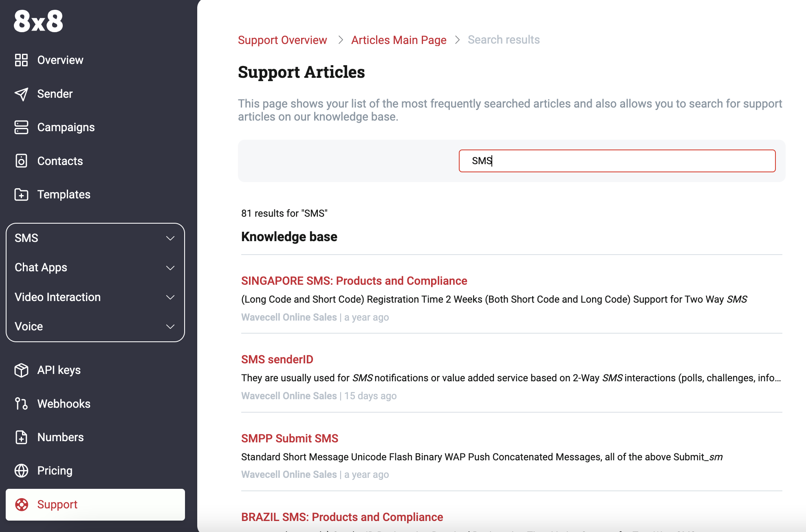The image size is (806, 532).
Task: Open the Campaigns section icon
Action: [x=21, y=127]
